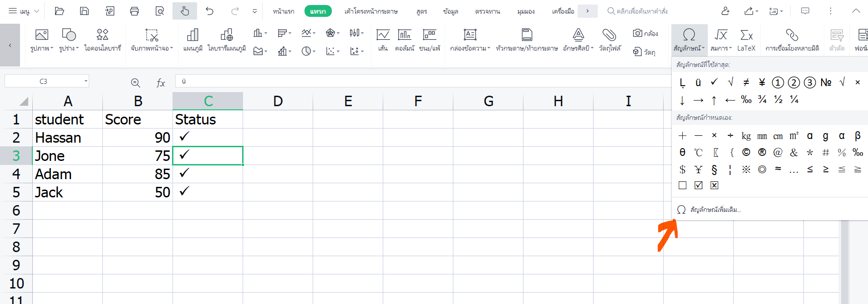Screen dimensions: 868x304
Task: Click the Print icon in quick toolbar
Action: coord(134,11)
